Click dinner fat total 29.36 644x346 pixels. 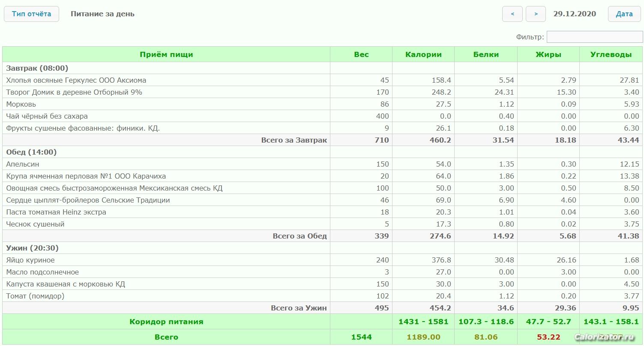565,308
